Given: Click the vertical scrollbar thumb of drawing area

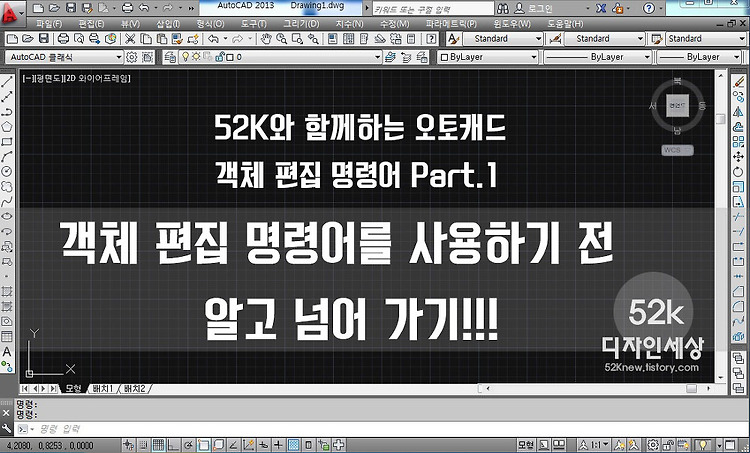Looking at the screenshot, I should (x=721, y=118).
